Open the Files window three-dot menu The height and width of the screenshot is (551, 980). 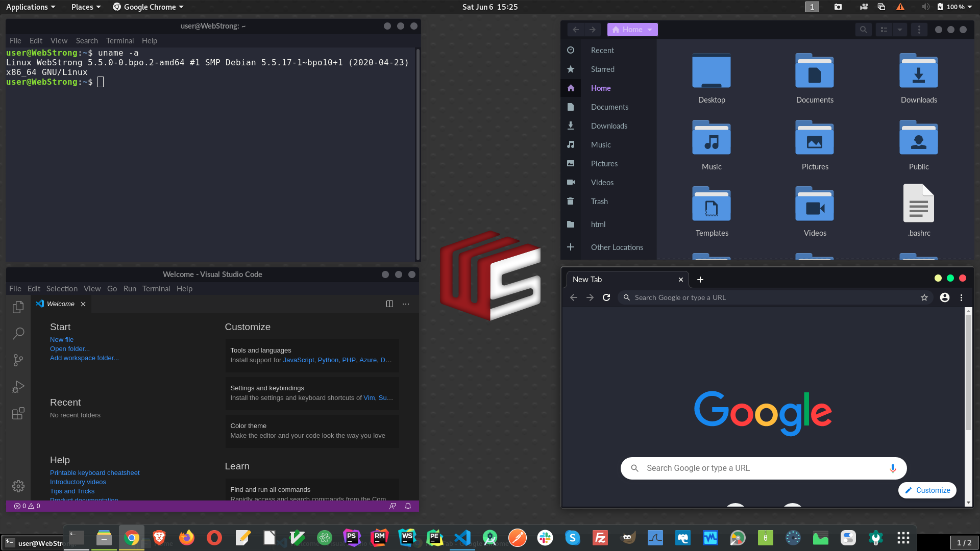[919, 30]
